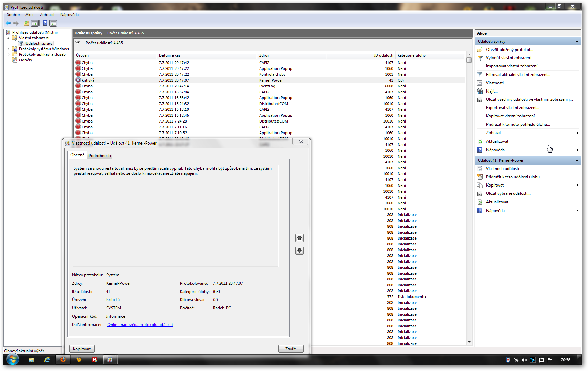Collapse the Událost 41, Kernel-Power actions section
Image resolution: width=588 pixels, height=371 pixels.
[x=577, y=160]
